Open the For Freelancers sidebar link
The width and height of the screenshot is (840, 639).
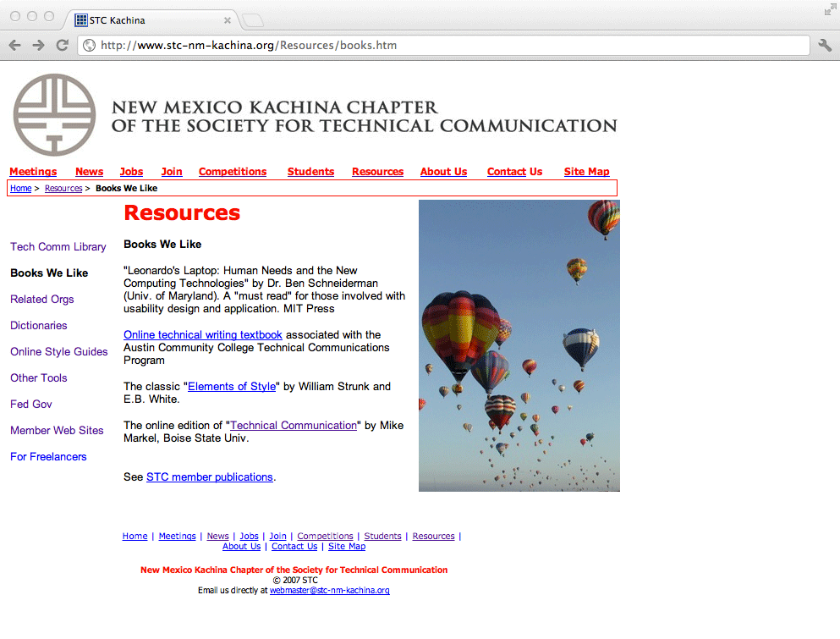pyautogui.click(x=48, y=457)
